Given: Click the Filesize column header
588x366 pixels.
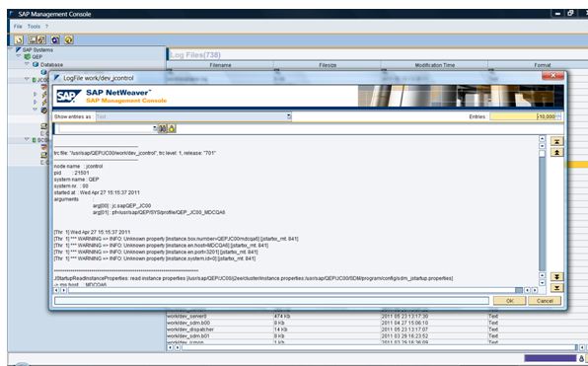Looking at the screenshot, I should (328, 65).
